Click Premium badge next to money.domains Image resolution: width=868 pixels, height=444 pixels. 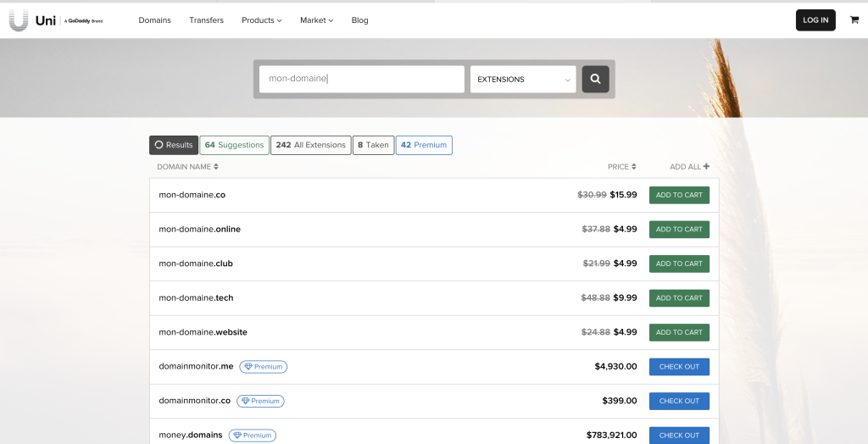click(252, 436)
